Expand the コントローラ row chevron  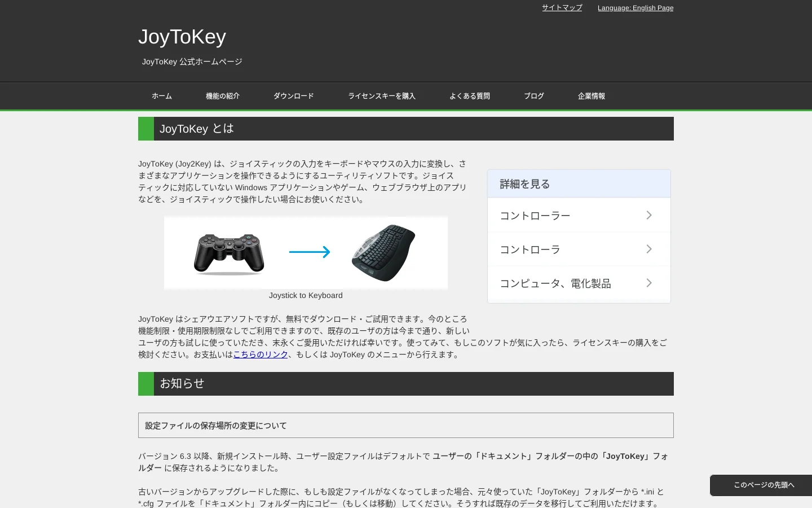[x=649, y=249]
